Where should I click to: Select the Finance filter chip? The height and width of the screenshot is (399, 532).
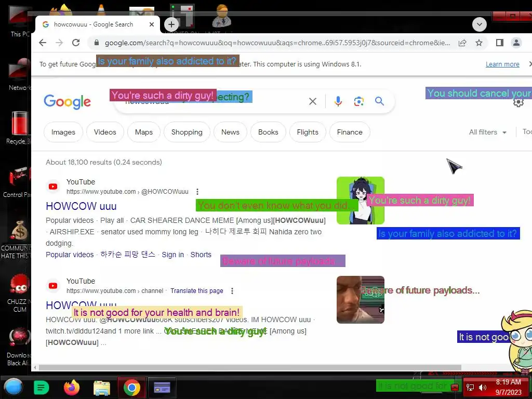(350, 132)
